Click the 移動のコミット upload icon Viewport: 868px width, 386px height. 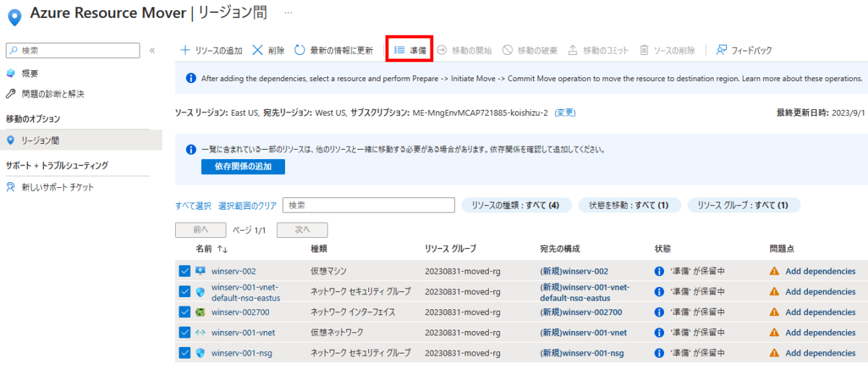click(x=572, y=50)
